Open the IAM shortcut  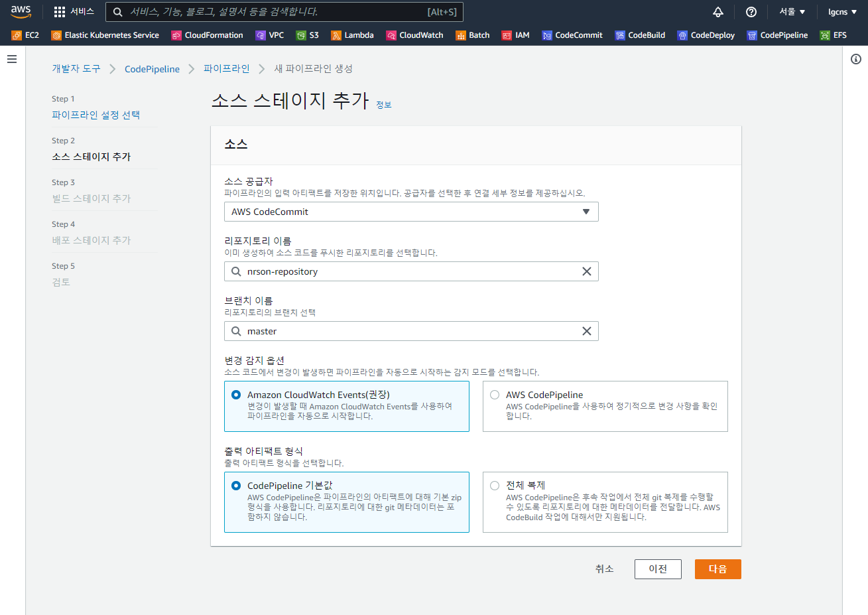(516, 35)
